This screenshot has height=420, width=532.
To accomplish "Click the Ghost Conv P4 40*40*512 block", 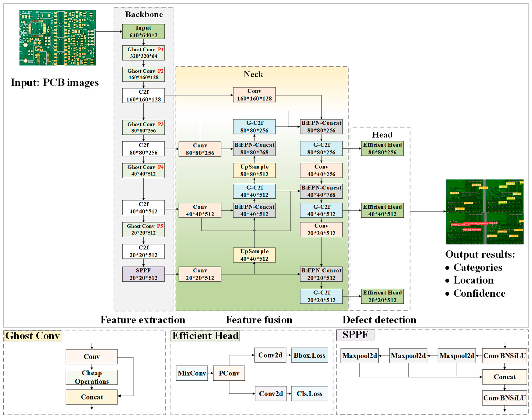I will [143, 170].
